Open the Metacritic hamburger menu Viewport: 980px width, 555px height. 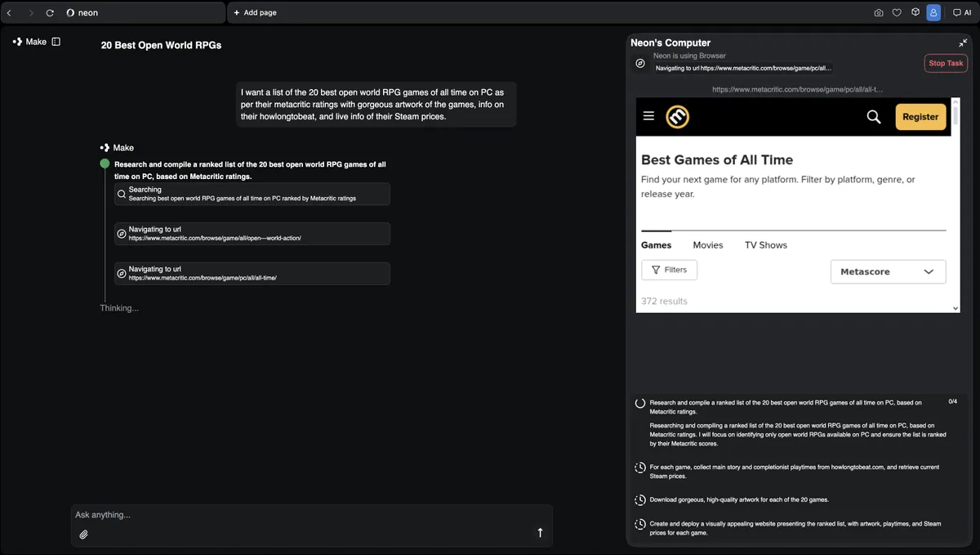tap(648, 117)
